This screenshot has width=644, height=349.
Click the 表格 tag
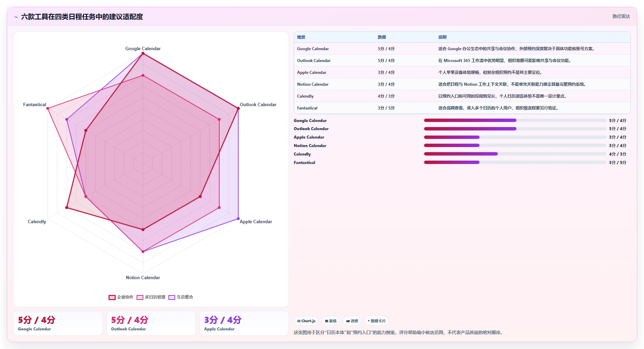[331, 321]
